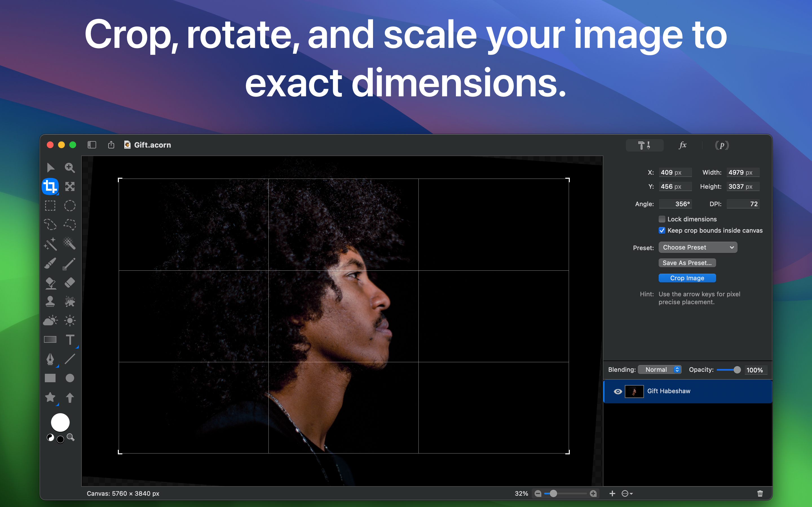Select the Eraser tool
This screenshot has height=507, width=812.
tap(70, 282)
